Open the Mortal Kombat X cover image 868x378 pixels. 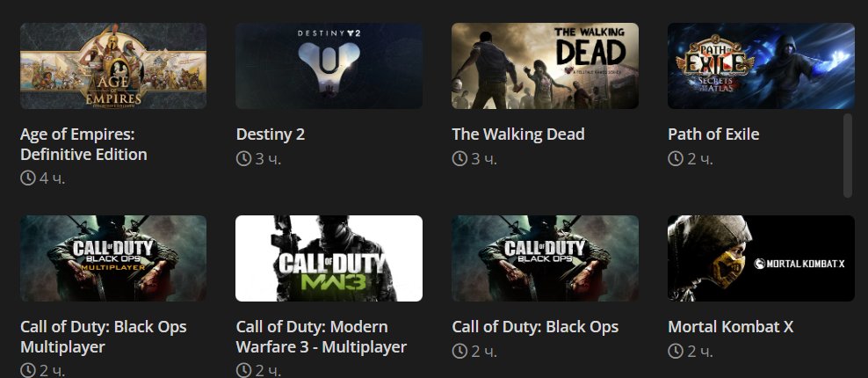[x=761, y=258]
